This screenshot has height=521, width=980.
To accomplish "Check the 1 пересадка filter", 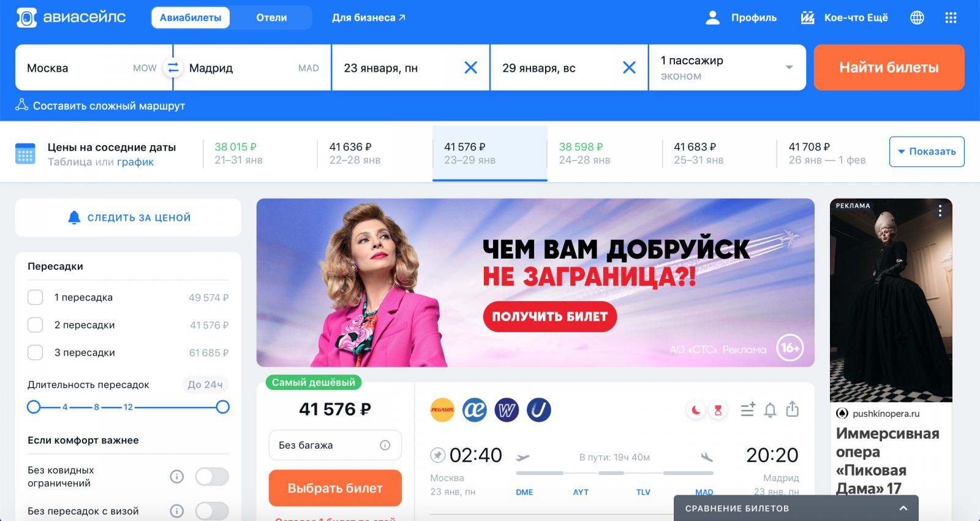I will click(x=36, y=297).
